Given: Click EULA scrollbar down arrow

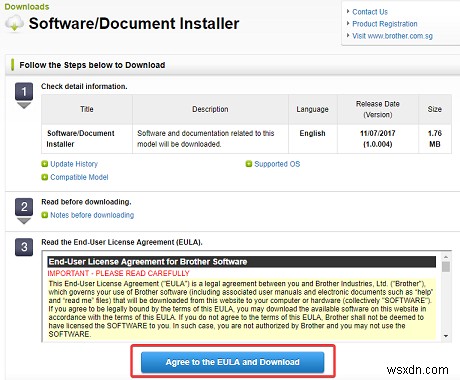Looking at the screenshot, I should point(446,336).
